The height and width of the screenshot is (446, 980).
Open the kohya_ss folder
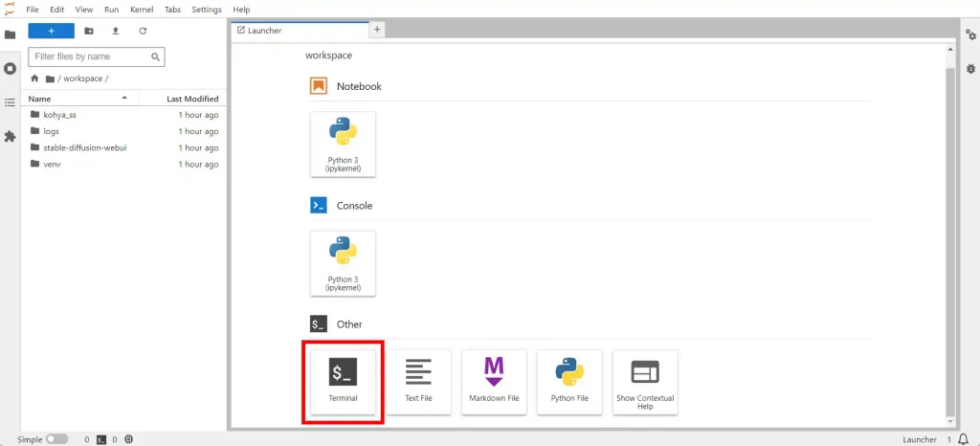click(x=59, y=115)
